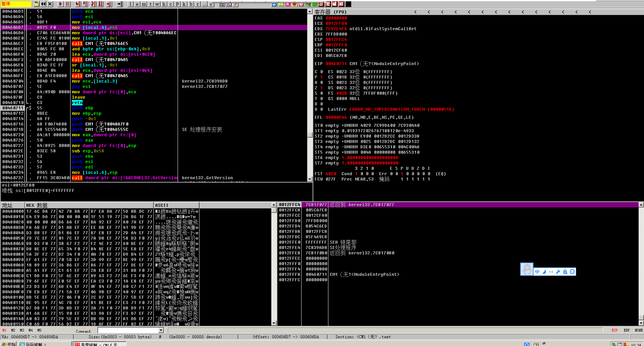Open Executable modules with the 'e' button
This screenshot has width=644, height=346.
(x=137, y=4)
